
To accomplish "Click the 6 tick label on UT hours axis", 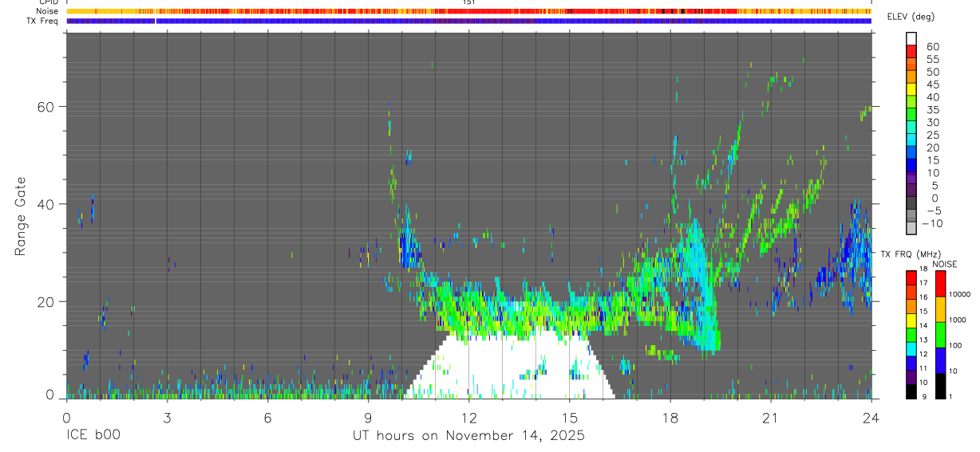I will tap(267, 418).
